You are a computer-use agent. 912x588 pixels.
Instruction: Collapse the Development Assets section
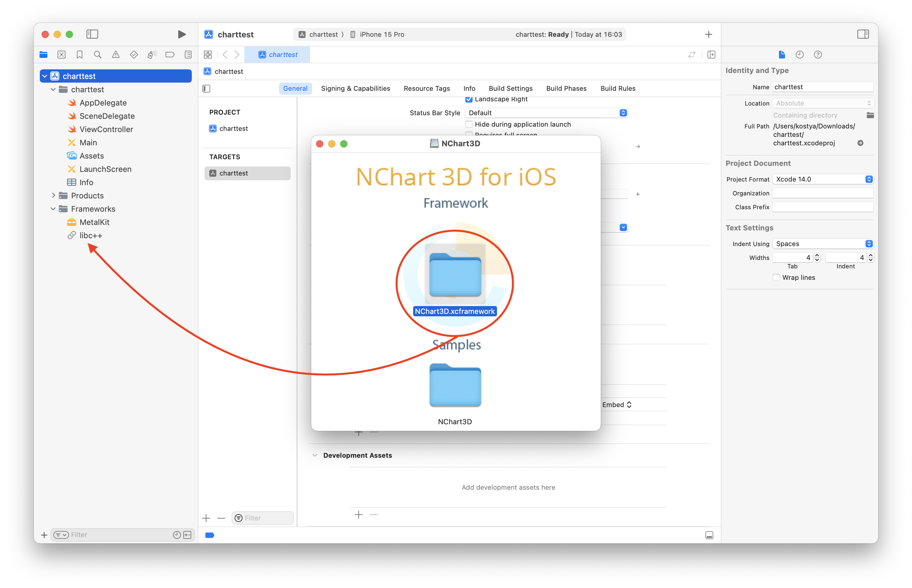pyautogui.click(x=315, y=455)
